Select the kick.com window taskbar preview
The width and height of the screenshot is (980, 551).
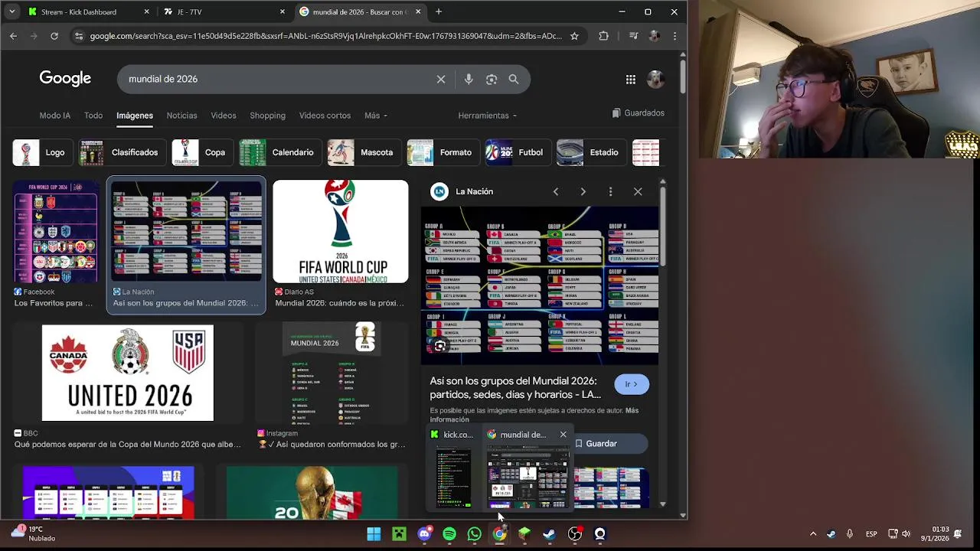coord(453,469)
